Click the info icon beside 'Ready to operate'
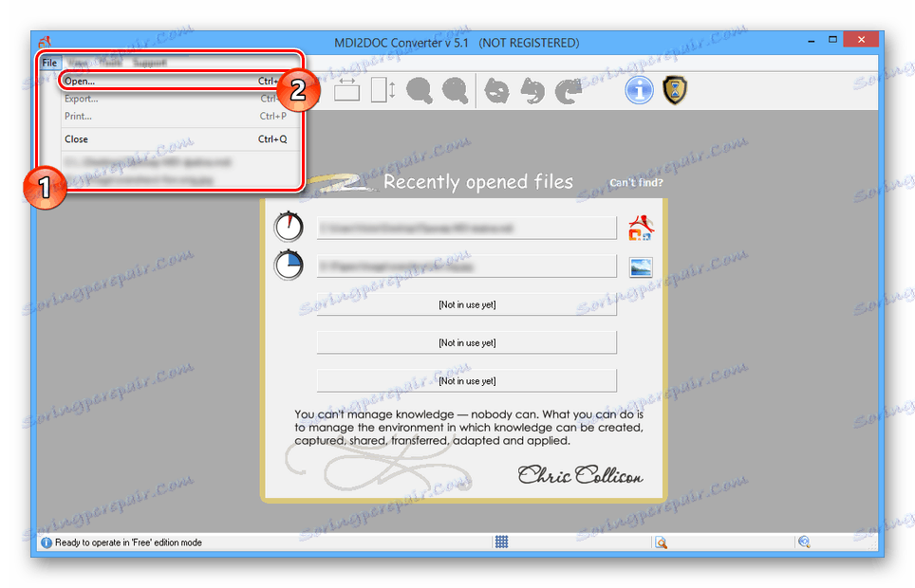The width and height of the screenshot is (915, 588). 47,542
